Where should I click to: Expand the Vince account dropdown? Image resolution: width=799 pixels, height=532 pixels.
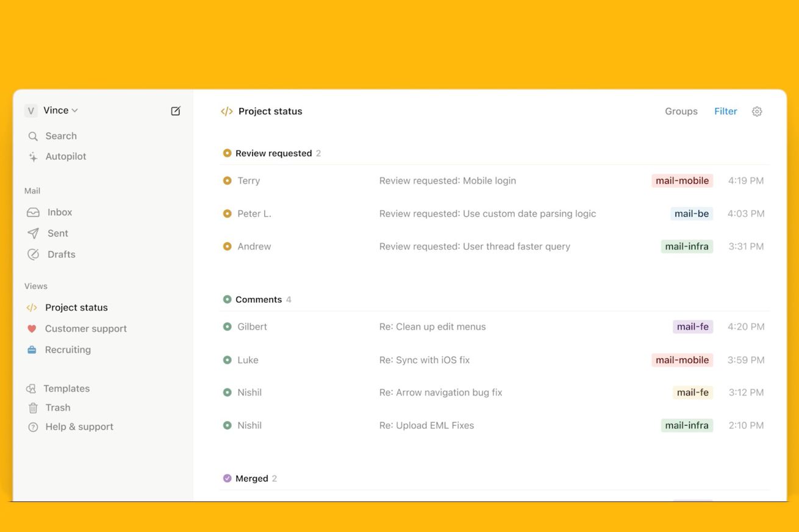click(60, 110)
